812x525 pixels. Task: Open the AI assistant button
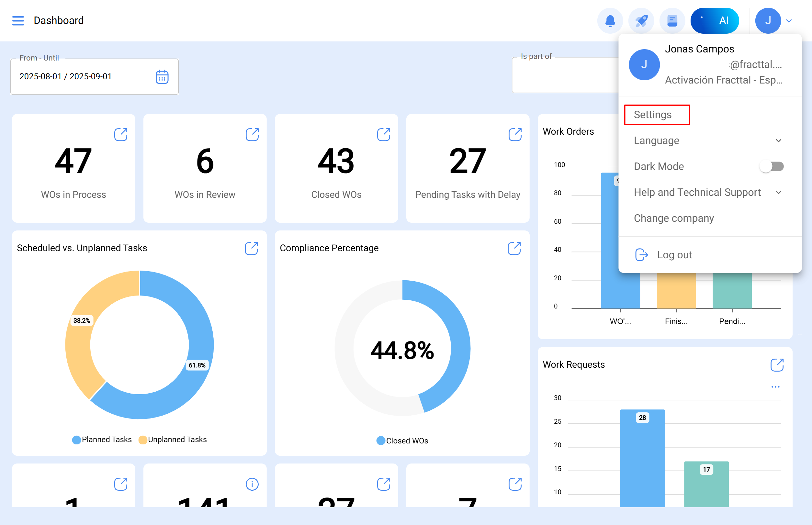point(715,21)
